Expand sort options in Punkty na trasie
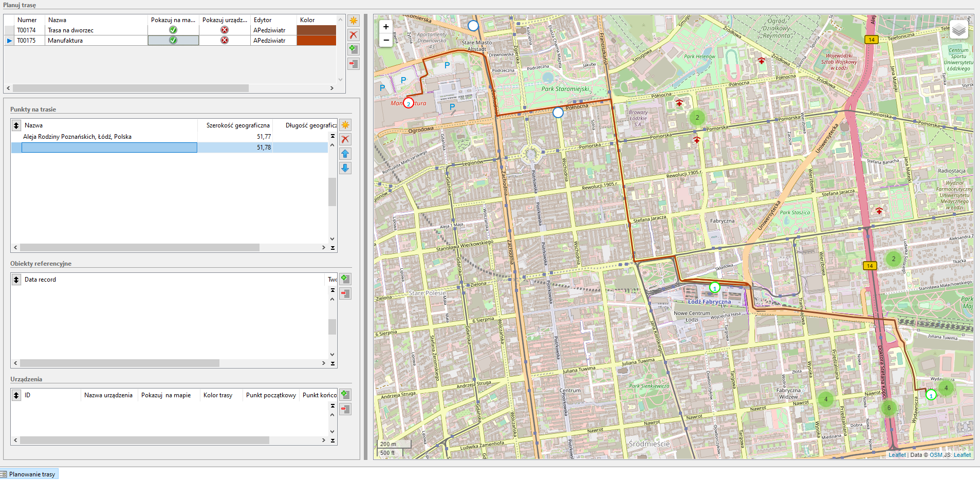This screenshot has height=480, width=980. 16,125
